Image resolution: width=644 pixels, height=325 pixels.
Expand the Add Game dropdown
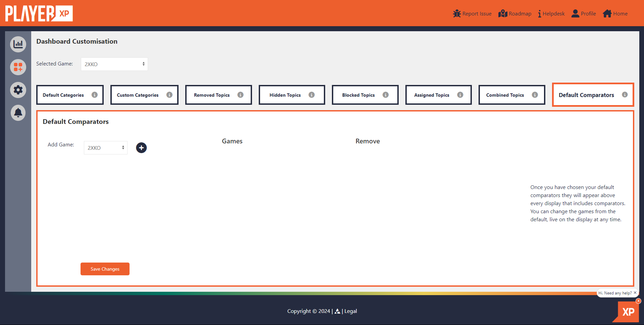click(x=106, y=148)
